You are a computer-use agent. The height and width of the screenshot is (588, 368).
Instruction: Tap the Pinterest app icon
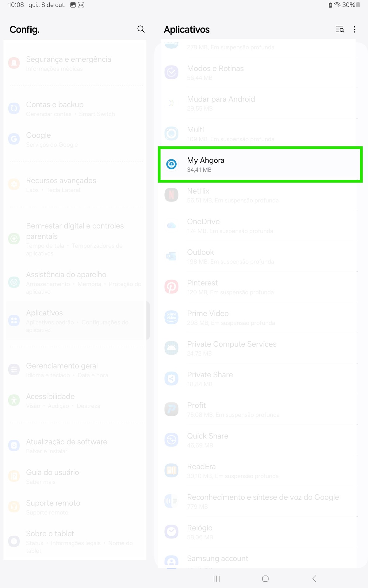pyautogui.click(x=171, y=287)
